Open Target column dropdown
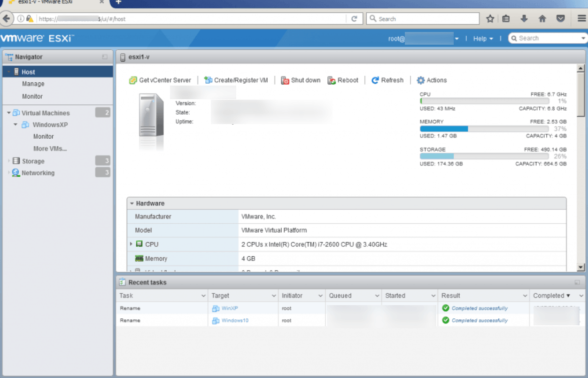The width and height of the screenshot is (588, 378). click(274, 296)
